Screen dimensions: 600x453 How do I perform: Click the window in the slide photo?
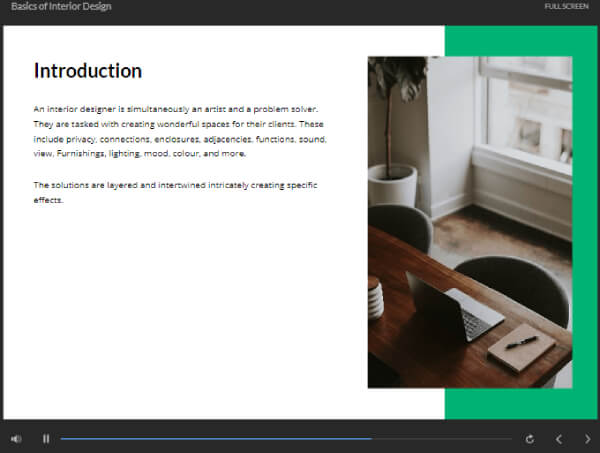[524, 110]
